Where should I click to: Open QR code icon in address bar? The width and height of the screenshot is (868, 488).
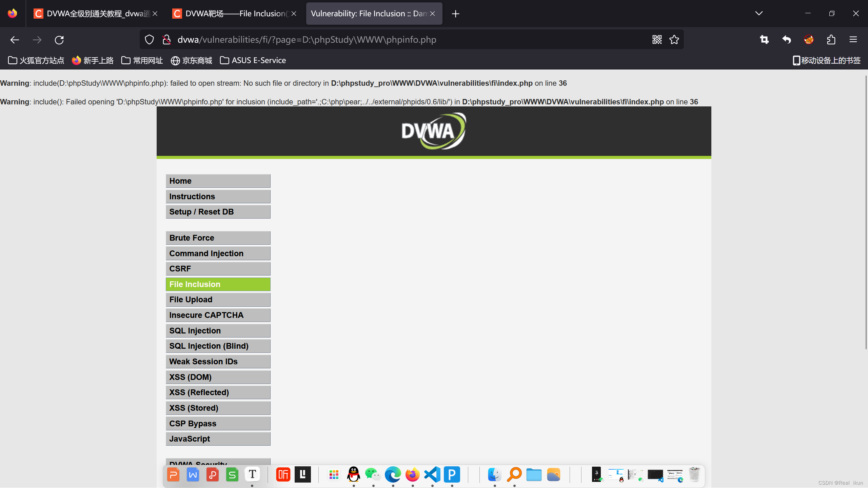point(657,40)
